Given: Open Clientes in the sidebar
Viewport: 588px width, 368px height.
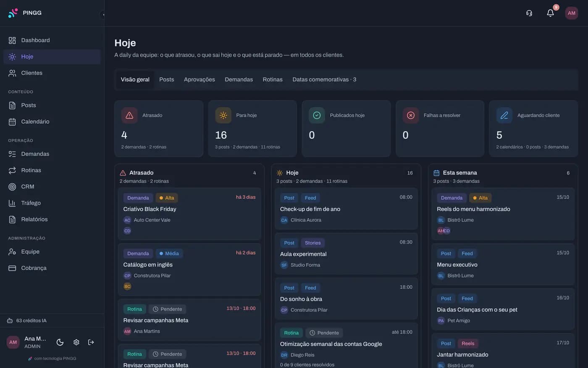Looking at the screenshot, I should point(52,73).
